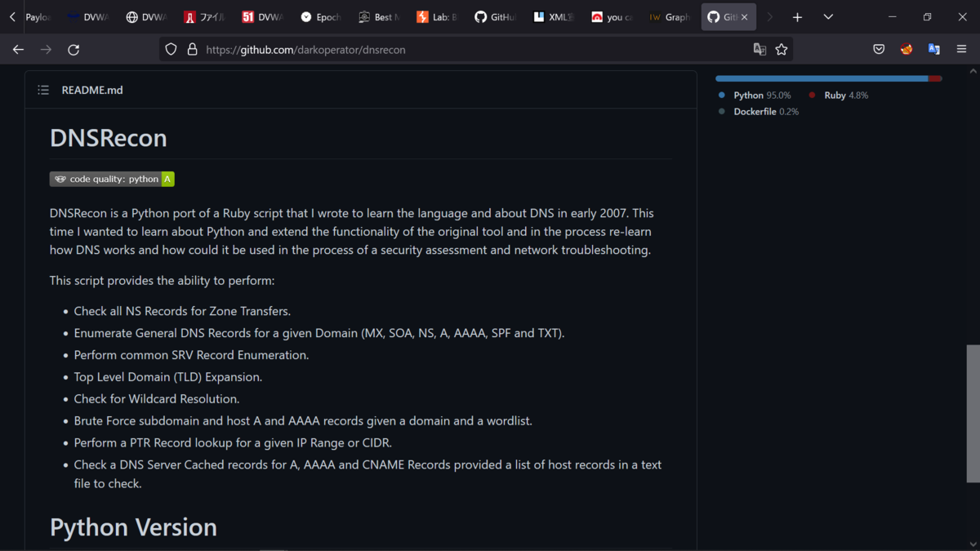Click the Python 95.0% language link
This screenshot has width=980, height=551.
pos(762,96)
